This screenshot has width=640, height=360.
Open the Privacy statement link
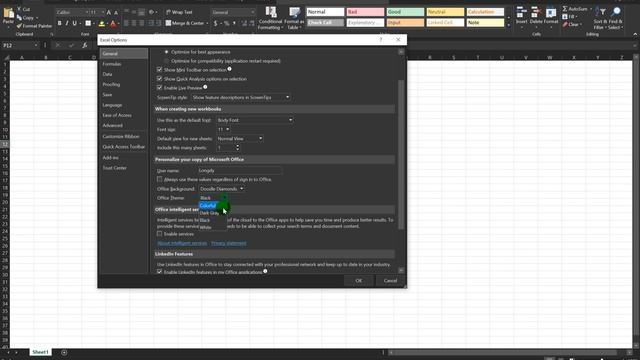tap(229, 243)
